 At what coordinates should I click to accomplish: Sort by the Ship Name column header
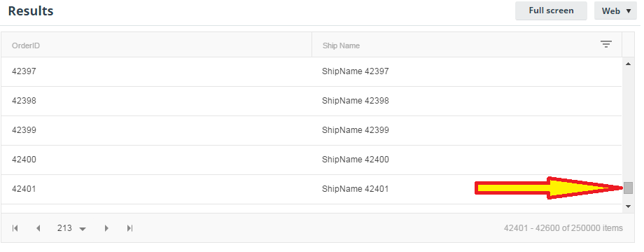pos(341,45)
